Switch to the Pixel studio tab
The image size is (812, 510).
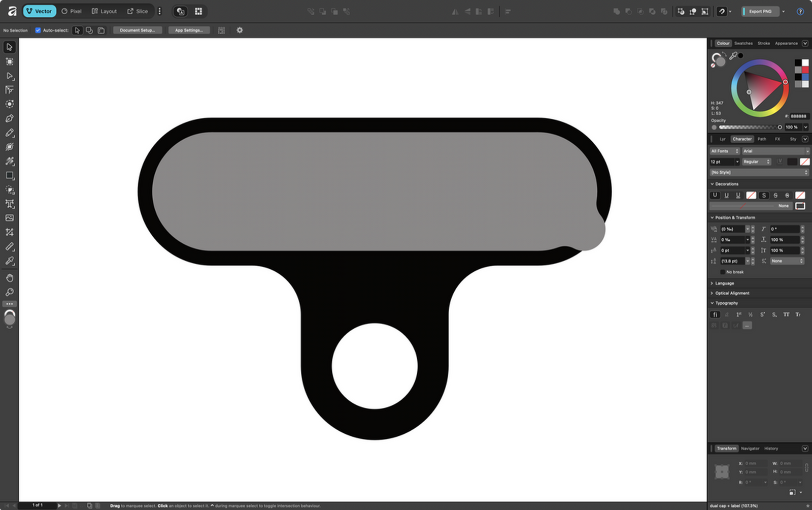[x=72, y=11]
